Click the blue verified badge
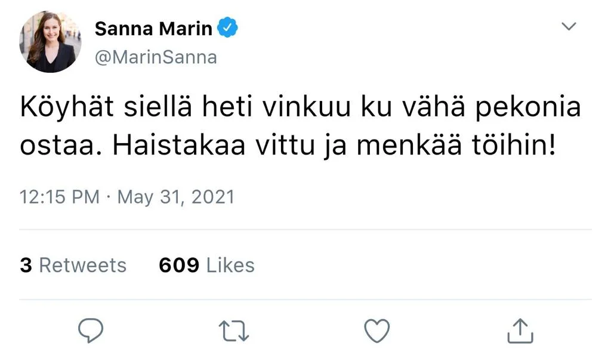611x364 pixels. pos(227,27)
